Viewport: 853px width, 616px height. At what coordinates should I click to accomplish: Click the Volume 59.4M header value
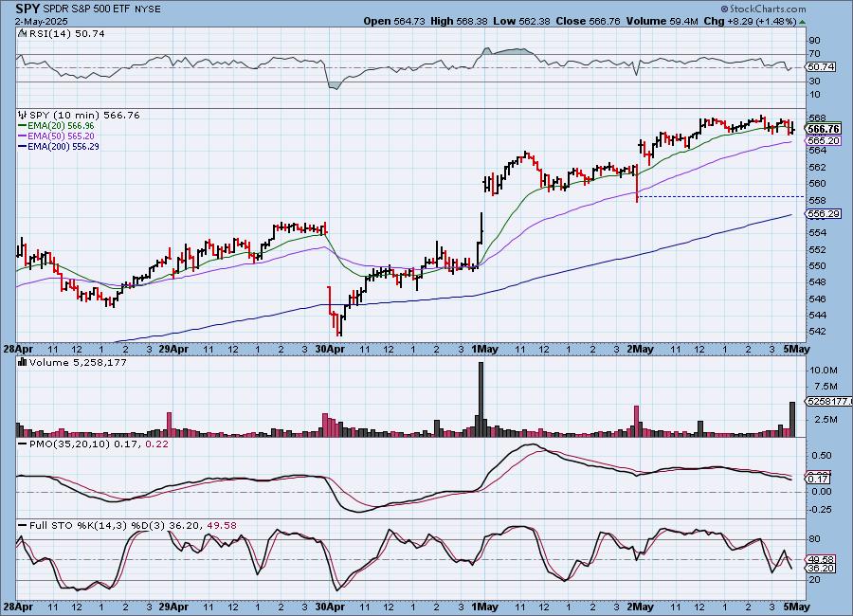pos(662,21)
